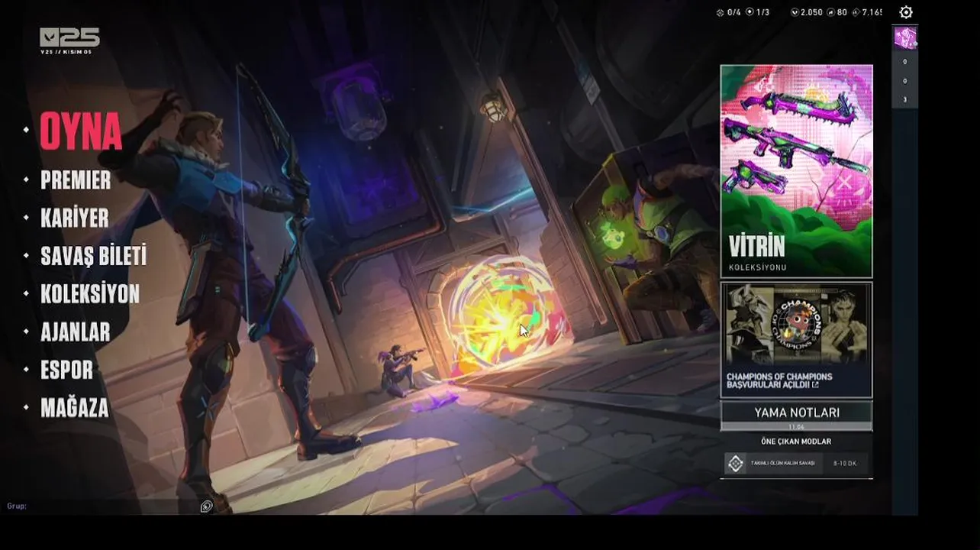
Task: Open the Champions of Champions applications link
Action: click(779, 381)
